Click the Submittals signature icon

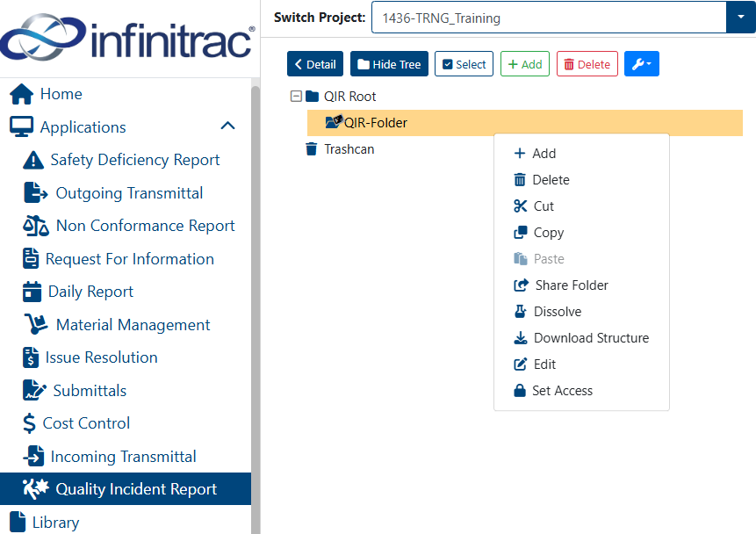tap(35, 390)
